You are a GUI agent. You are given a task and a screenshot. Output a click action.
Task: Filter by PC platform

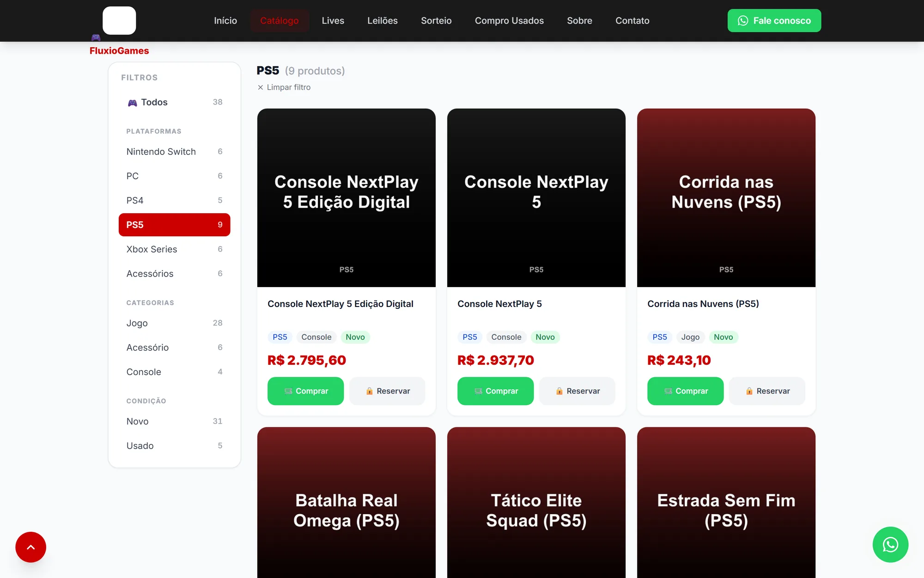click(174, 176)
